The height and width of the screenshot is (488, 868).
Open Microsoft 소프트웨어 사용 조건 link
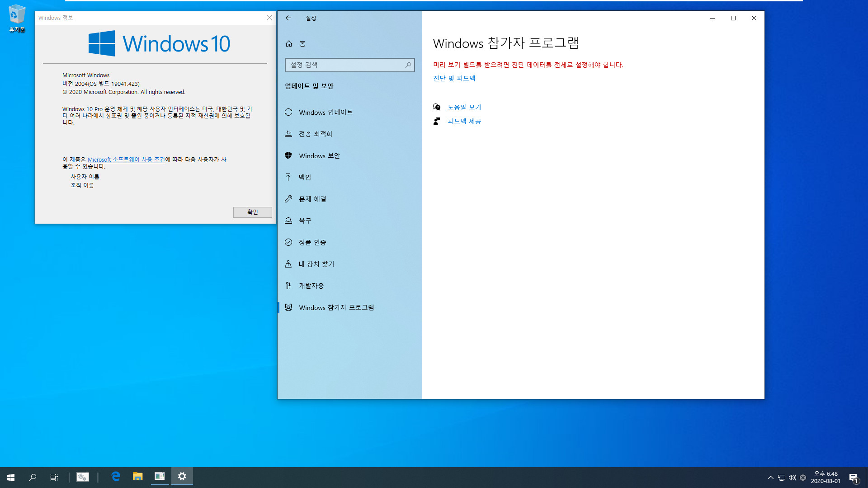click(126, 160)
